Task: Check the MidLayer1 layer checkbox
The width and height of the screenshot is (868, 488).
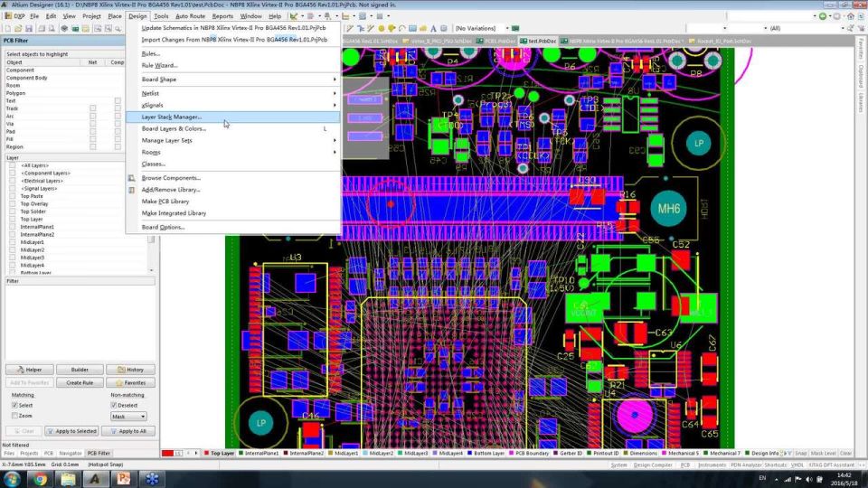Action: pyautogui.click(x=12, y=242)
